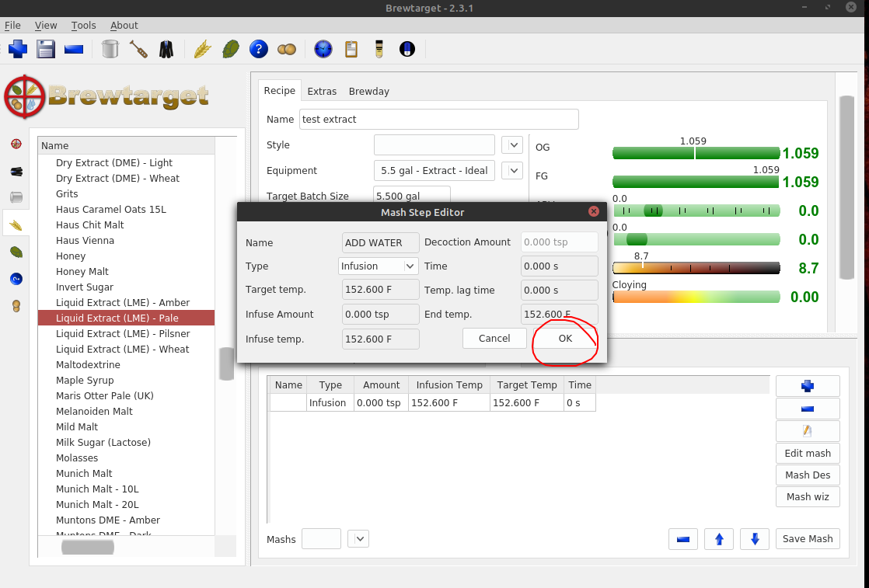This screenshot has height=588, width=869.
Task: Switch to the Extras tab
Action: tap(322, 92)
